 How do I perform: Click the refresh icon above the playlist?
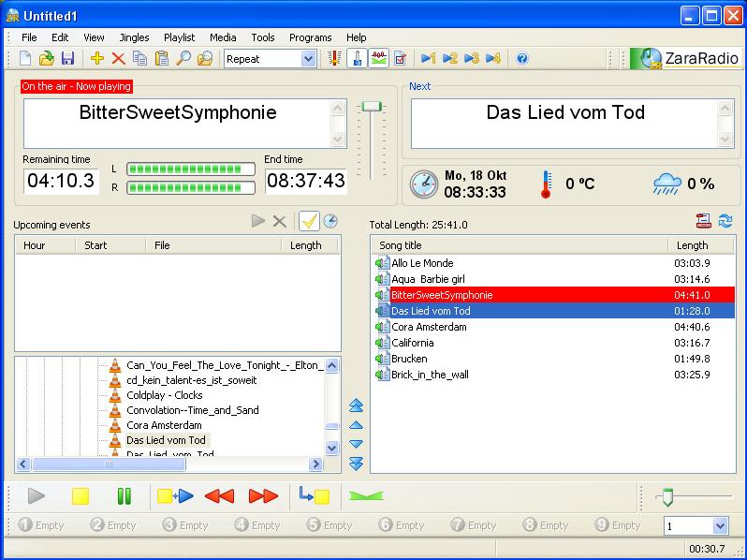(x=725, y=222)
